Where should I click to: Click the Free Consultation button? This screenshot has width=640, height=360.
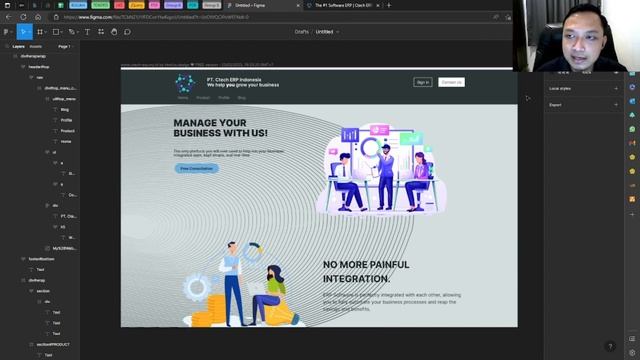(197, 168)
